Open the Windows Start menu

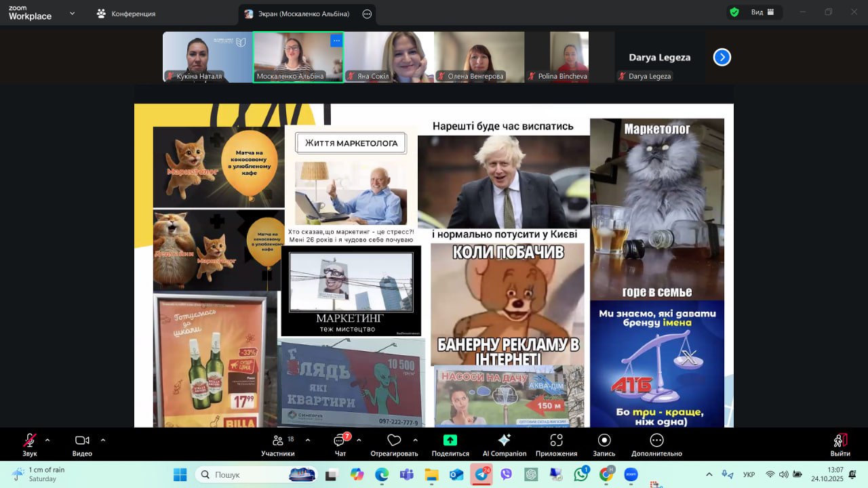[180, 474]
